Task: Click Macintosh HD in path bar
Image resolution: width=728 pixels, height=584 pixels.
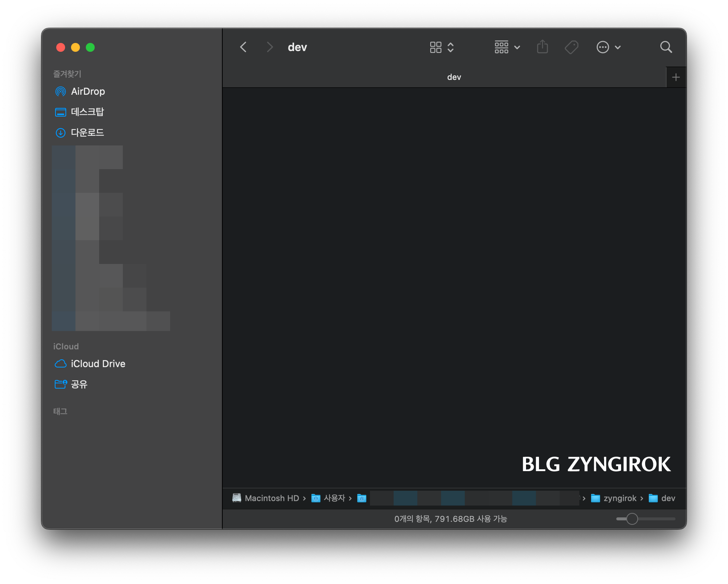Action: pos(271,498)
